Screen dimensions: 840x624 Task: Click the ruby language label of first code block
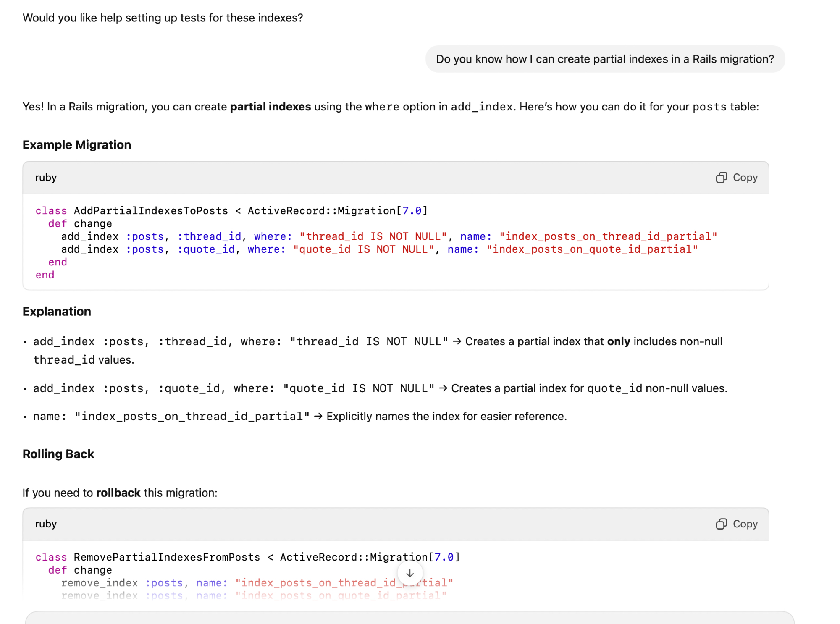coord(46,178)
